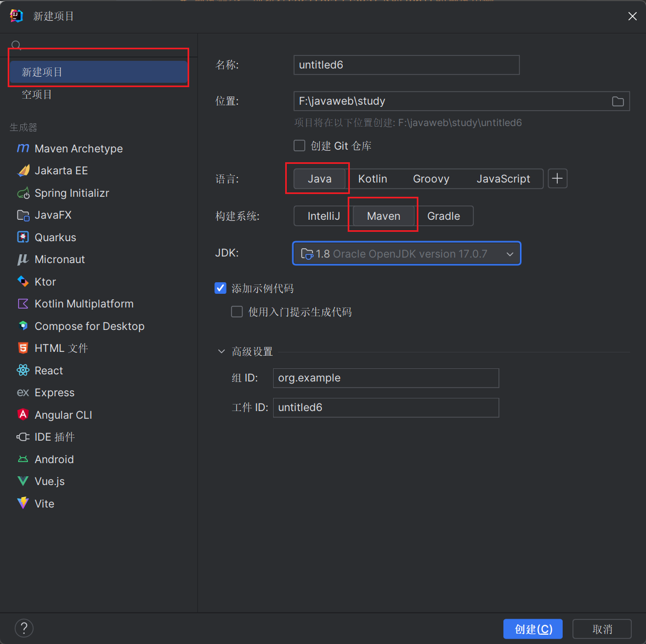Click the 创建(C) button
This screenshot has height=644, width=646.
(533, 629)
